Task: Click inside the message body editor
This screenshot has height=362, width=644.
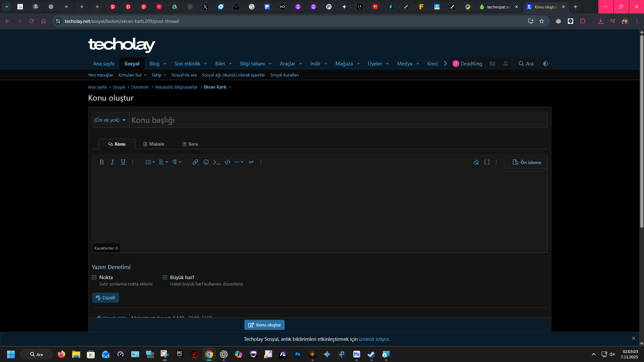Action: tap(319, 206)
